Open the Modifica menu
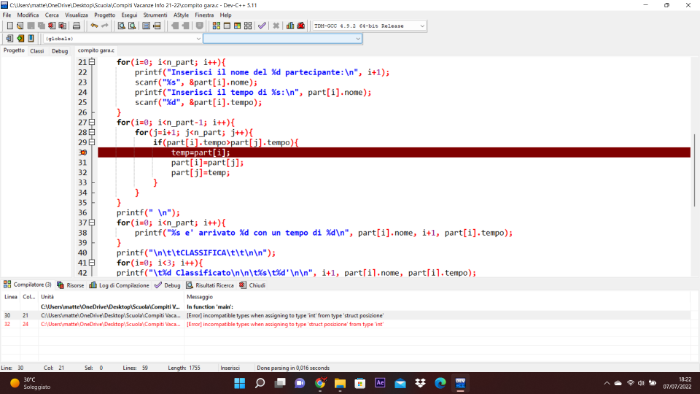Screen dimensions: 700x394 coord(28,15)
